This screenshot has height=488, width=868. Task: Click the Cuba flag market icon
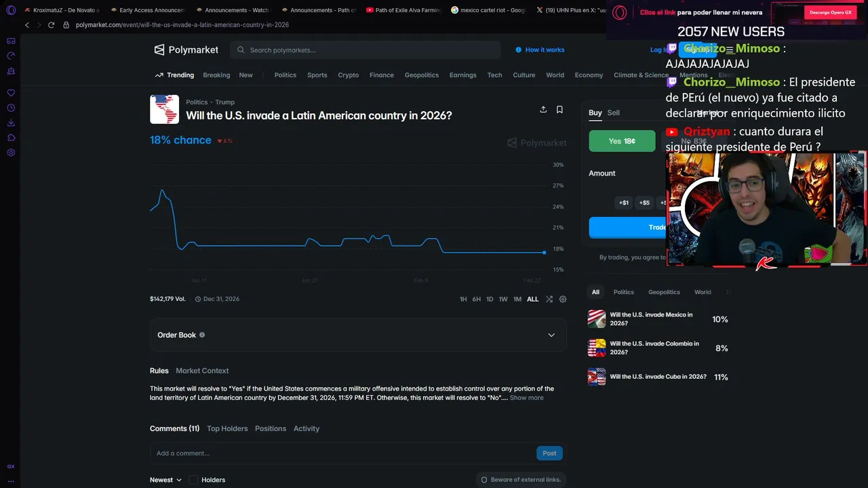tap(597, 377)
